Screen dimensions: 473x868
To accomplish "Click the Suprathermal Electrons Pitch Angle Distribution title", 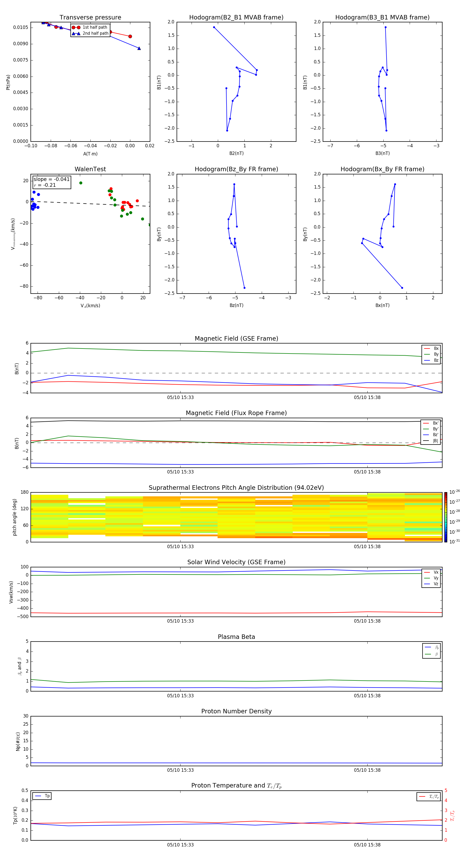I will coord(236,488).
